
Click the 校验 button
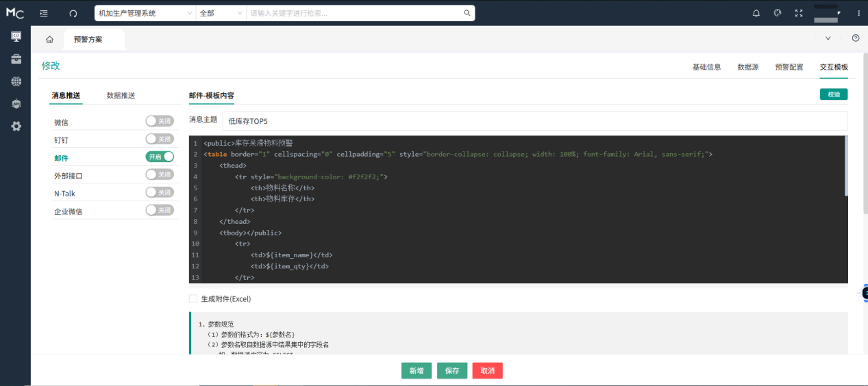tap(833, 94)
